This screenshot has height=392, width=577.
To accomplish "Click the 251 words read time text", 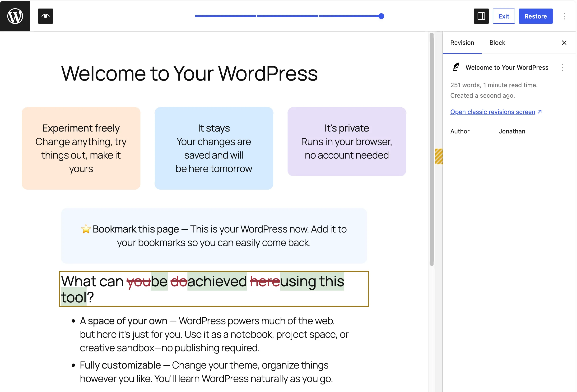I will click(x=494, y=85).
